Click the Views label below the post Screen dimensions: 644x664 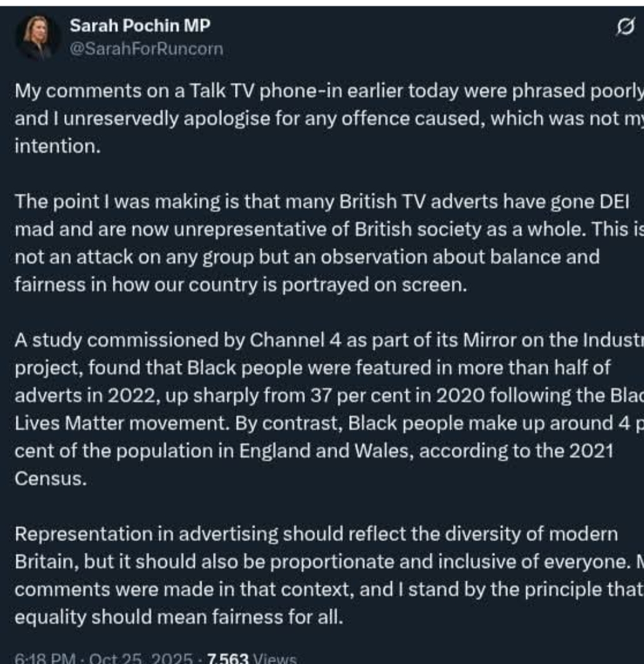pos(275,658)
